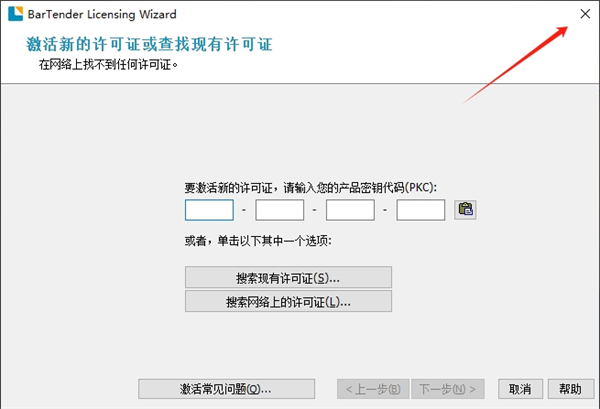The width and height of the screenshot is (600, 409).
Task: Close the BarTender Licensing Wizard window
Action: (x=585, y=14)
